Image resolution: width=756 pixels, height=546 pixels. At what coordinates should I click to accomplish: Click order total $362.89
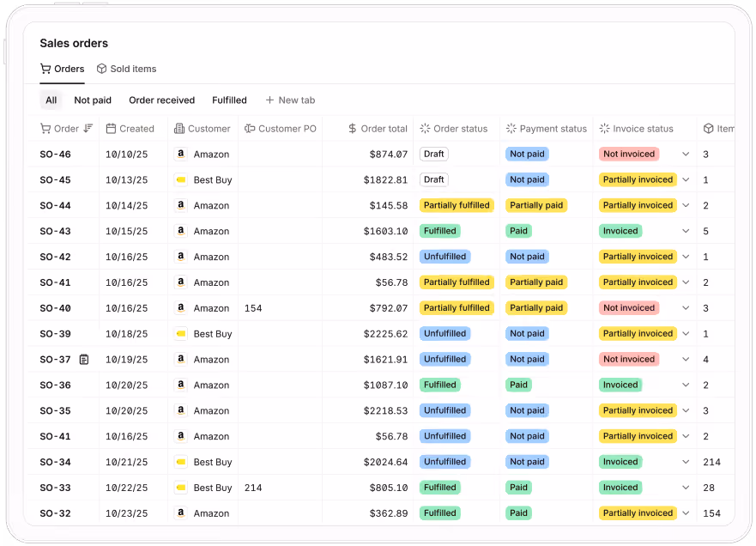pos(389,513)
